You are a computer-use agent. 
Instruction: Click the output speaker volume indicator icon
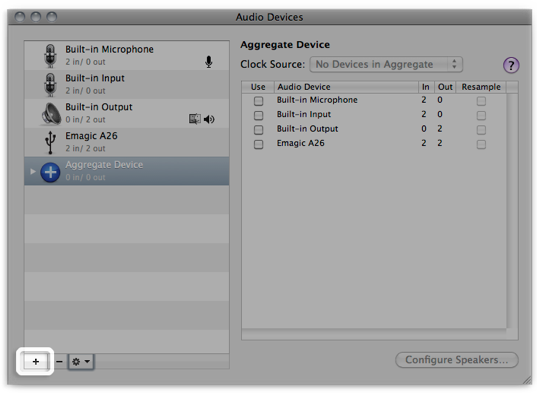coord(209,119)
